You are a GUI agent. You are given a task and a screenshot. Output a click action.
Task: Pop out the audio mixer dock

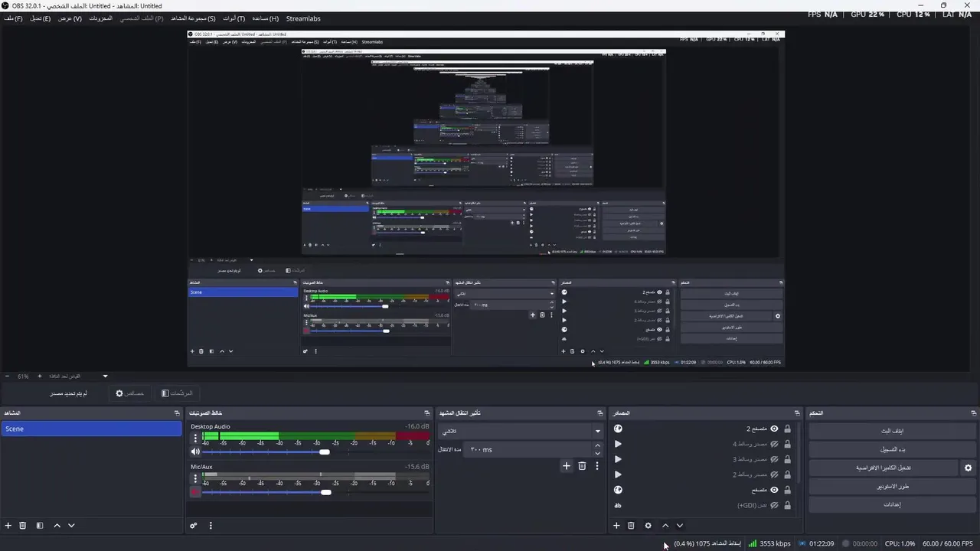click(427, 413)
